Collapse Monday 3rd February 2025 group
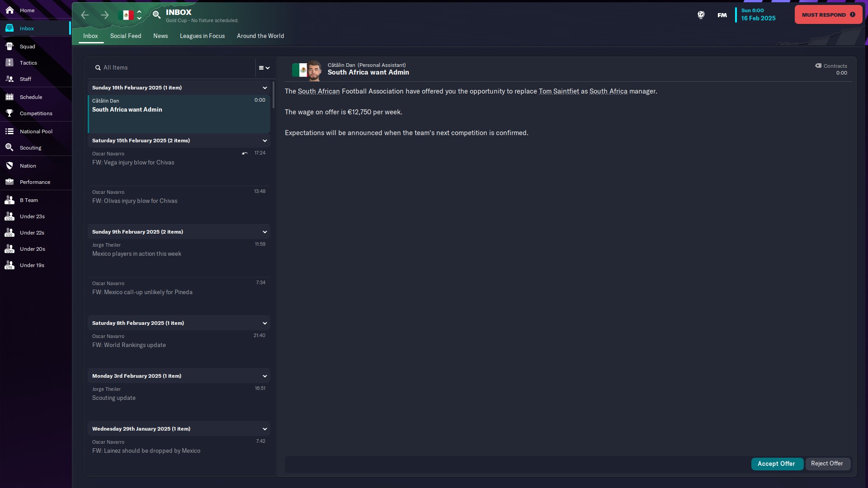 tap(265, 376)
